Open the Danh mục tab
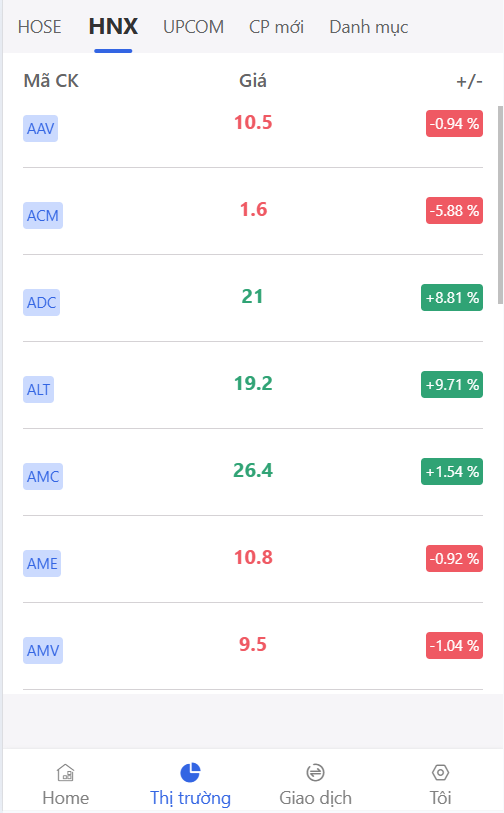Screen dimensions: 504x813 (x=369, y=27)
